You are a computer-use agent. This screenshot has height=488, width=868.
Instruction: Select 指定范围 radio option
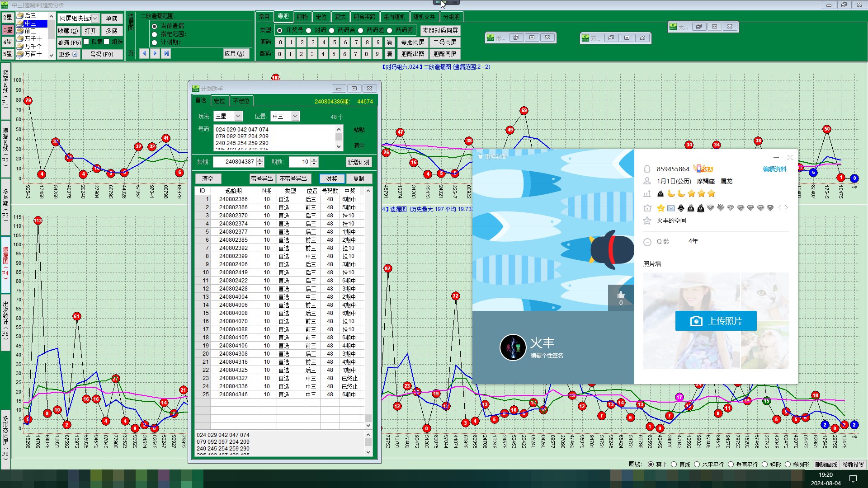click(155, 34)
